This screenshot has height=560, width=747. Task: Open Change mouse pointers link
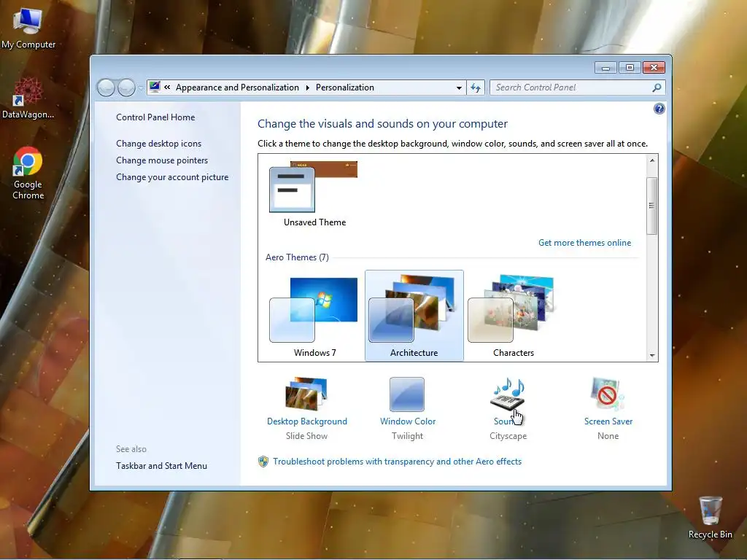(x=162, y=160)
